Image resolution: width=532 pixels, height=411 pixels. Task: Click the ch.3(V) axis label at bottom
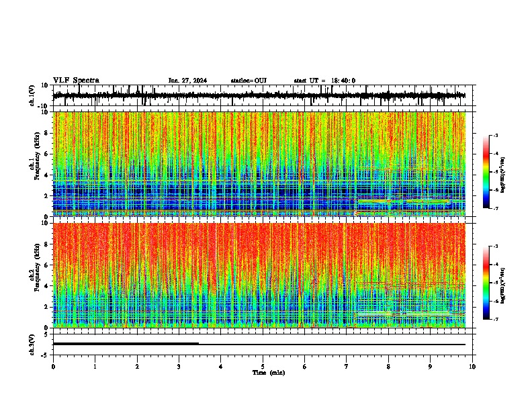coord(32,345)
